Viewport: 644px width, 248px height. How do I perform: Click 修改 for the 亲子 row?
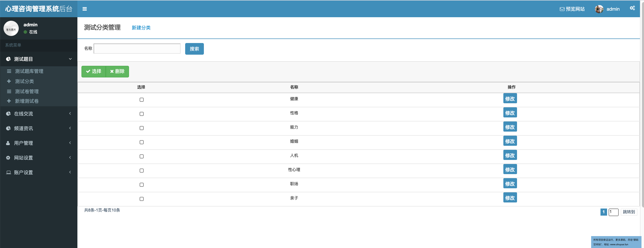[510, 198]
